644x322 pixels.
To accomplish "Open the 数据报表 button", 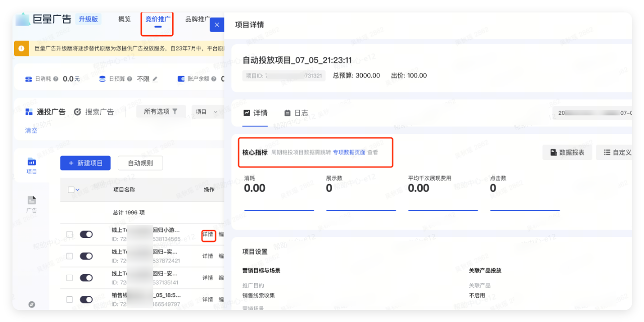I will coord(567,152).
